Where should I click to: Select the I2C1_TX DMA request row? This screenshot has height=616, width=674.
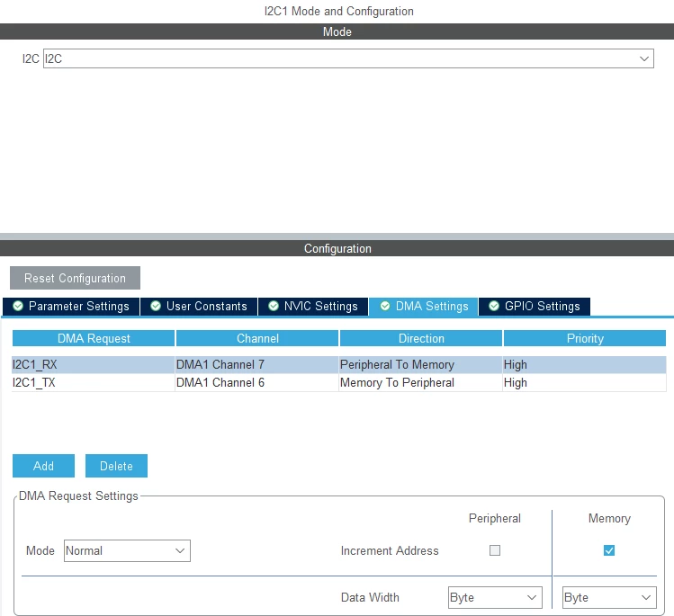[339, 382]
